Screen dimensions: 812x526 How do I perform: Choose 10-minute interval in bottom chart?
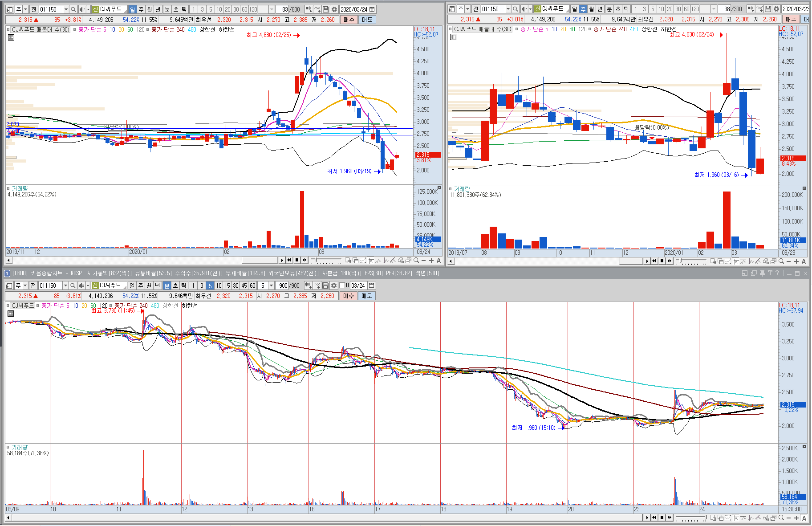pos(219,285)
